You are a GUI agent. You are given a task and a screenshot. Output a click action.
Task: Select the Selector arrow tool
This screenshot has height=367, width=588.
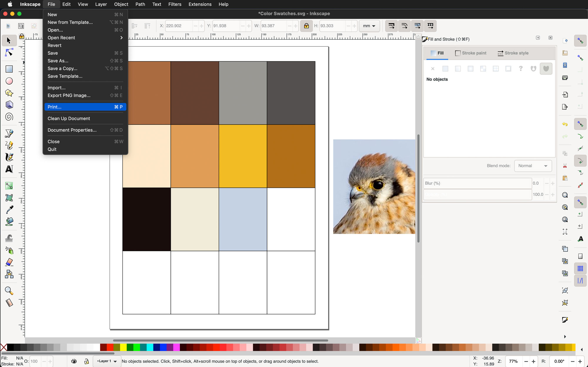(x=9, y=40)
